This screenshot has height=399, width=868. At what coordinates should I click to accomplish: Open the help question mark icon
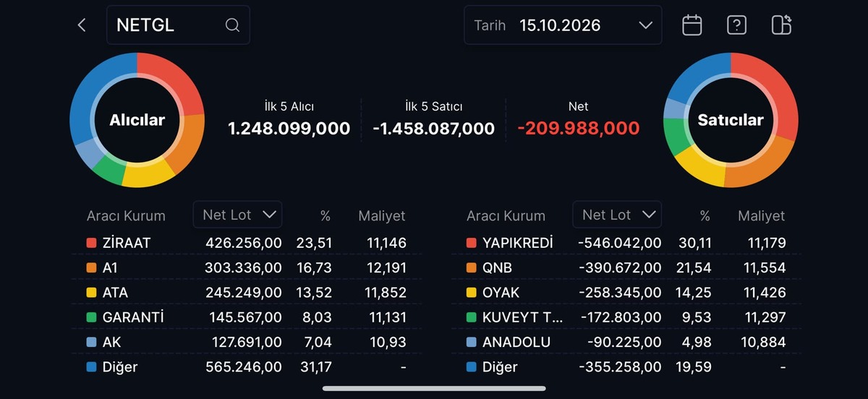pyautogui.click(x=736, y=25)
